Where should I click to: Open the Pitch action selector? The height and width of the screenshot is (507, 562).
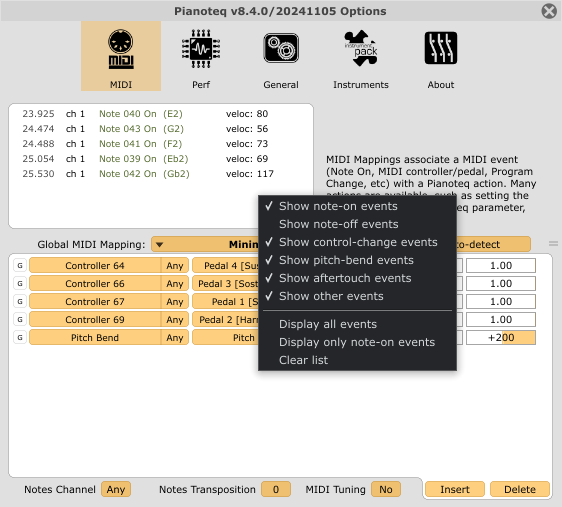point(225,338)
